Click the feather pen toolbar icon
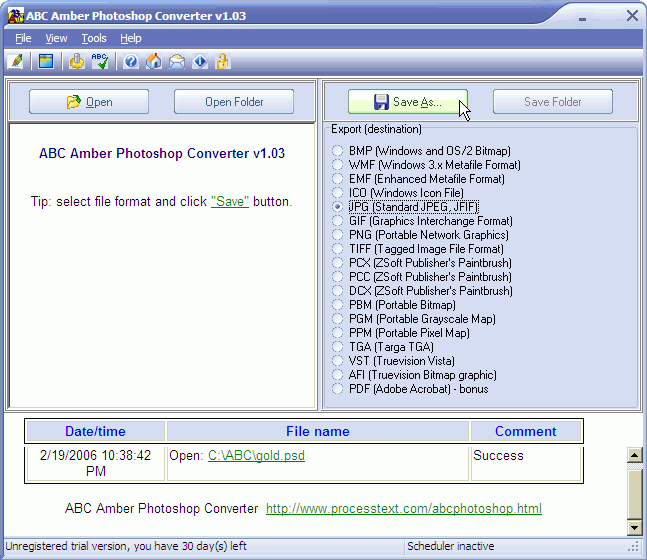Screen dimensions: 647x560 pos(16,62)
